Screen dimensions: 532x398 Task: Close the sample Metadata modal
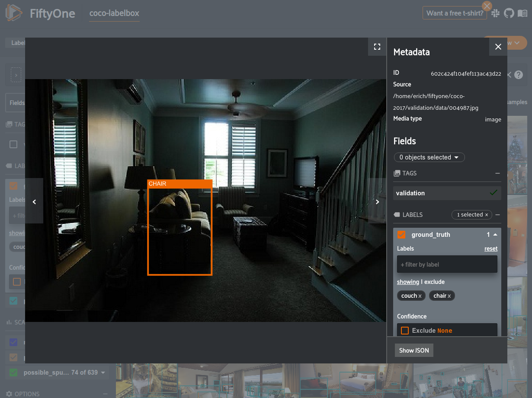(498, 47)
